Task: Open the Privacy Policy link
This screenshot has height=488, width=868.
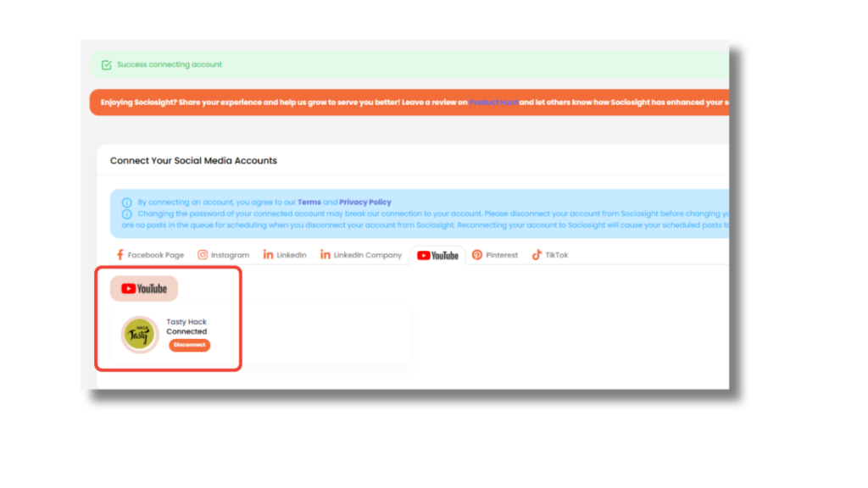Action: click(x=365, y=202)
